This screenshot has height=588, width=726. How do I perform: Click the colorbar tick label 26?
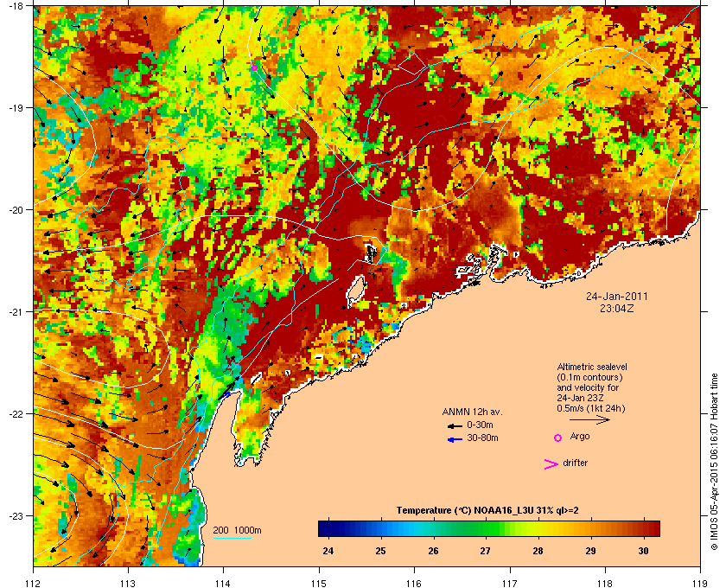pos(433,552)
